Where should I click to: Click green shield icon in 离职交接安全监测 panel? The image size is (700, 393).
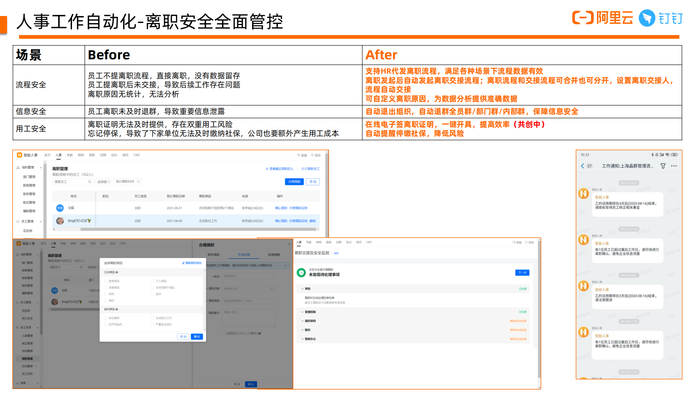[301, 272]
